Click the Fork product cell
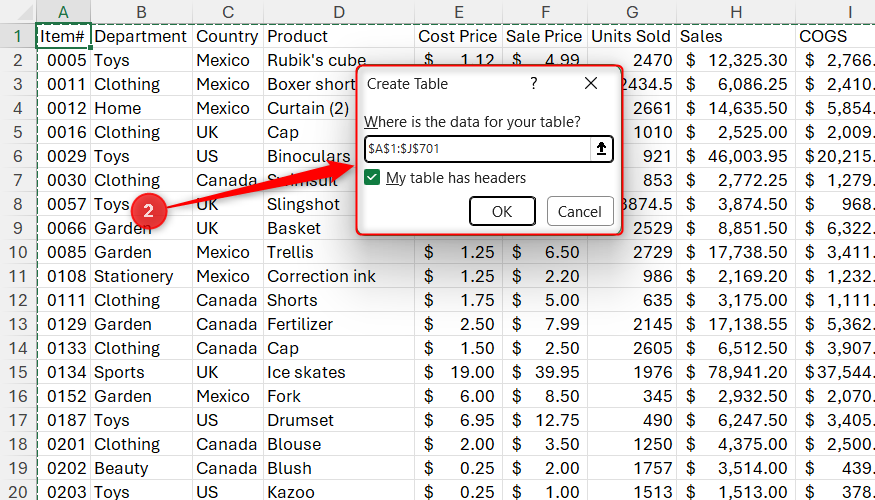The image size is (875, 500). tap(339, 396)
